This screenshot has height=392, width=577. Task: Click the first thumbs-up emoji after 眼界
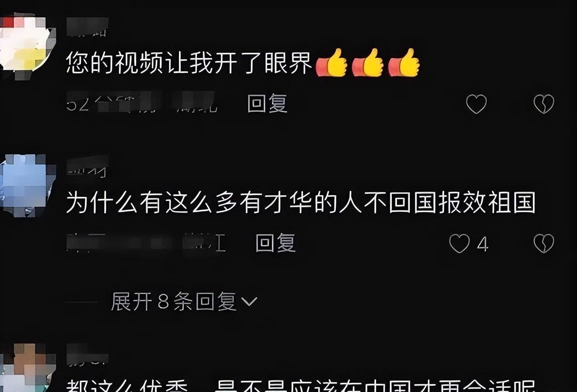331,64
